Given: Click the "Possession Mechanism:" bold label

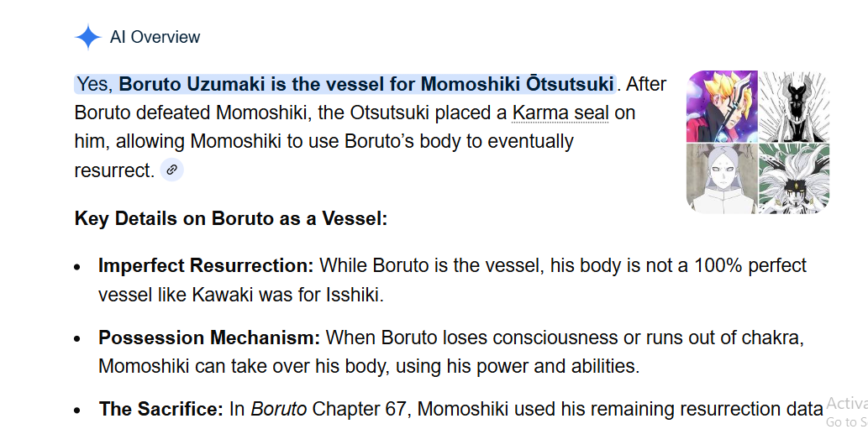Looking at the screenshot, I should pos(209,337).
